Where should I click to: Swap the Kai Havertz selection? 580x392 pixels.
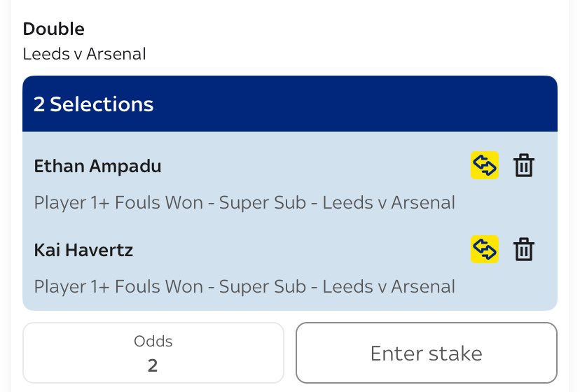[484, 249]
